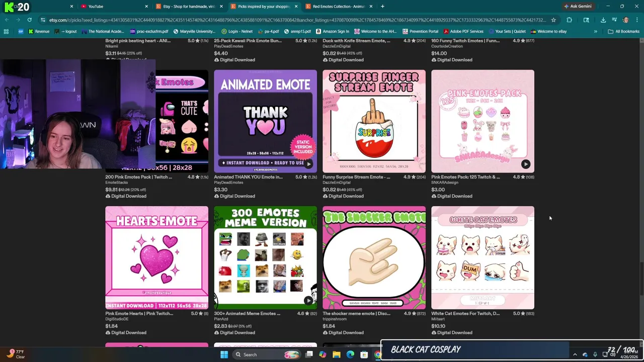The width and height of the screenshot is (644, 362).
Task: Open File Explorer from the taskbar
Action: (337, 354)
